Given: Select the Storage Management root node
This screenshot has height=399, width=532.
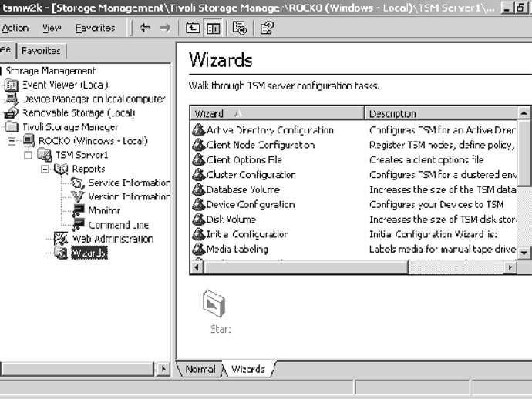Looking at the screenshot, I should tap(51, 71).
